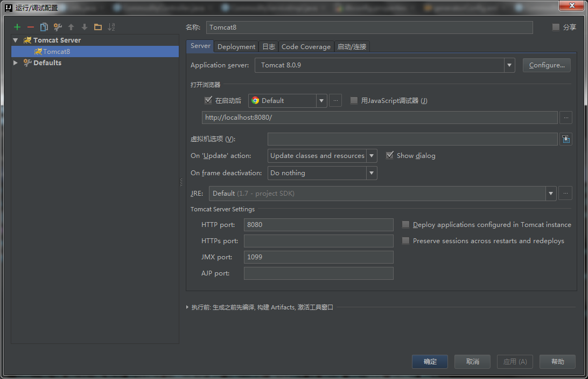Move the configuration down with the arrow icon
Image resolution: width=588 pixels, height=379 pixels.
pos(85,27)
